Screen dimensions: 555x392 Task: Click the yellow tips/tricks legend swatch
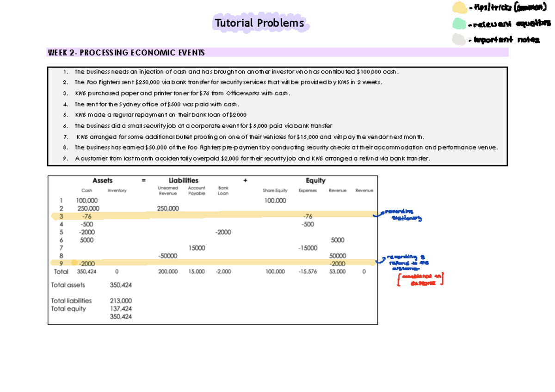point(460,7)
